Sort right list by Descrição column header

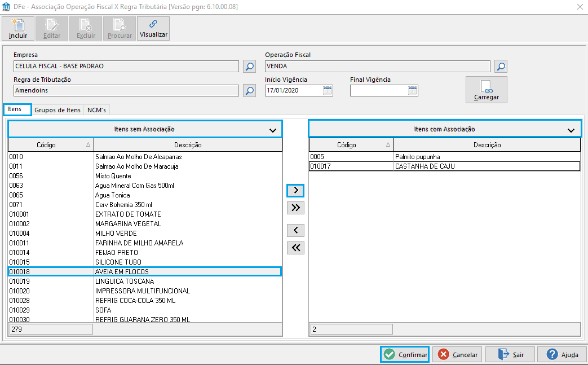[x=487, y=145]
